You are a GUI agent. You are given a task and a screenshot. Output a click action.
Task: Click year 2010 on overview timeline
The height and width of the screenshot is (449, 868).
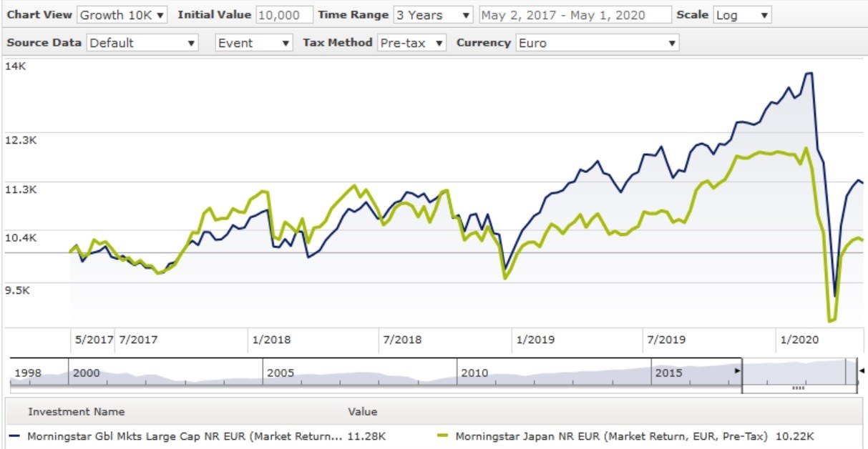pos(474,373)
